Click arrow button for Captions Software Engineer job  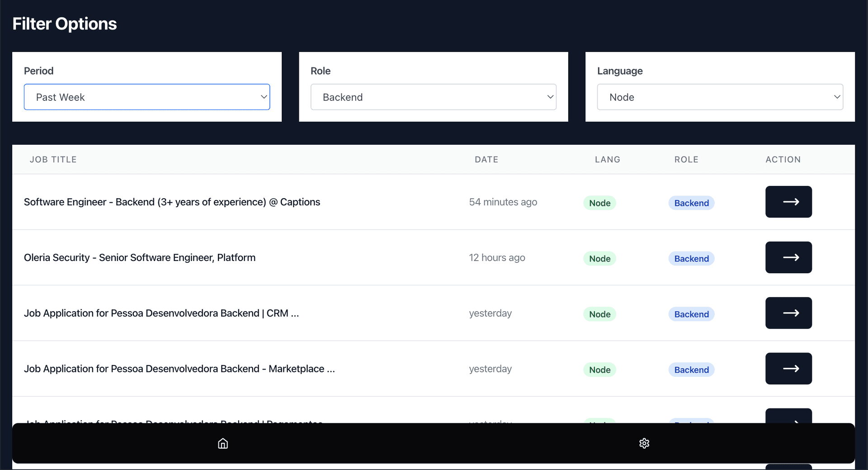788,202
